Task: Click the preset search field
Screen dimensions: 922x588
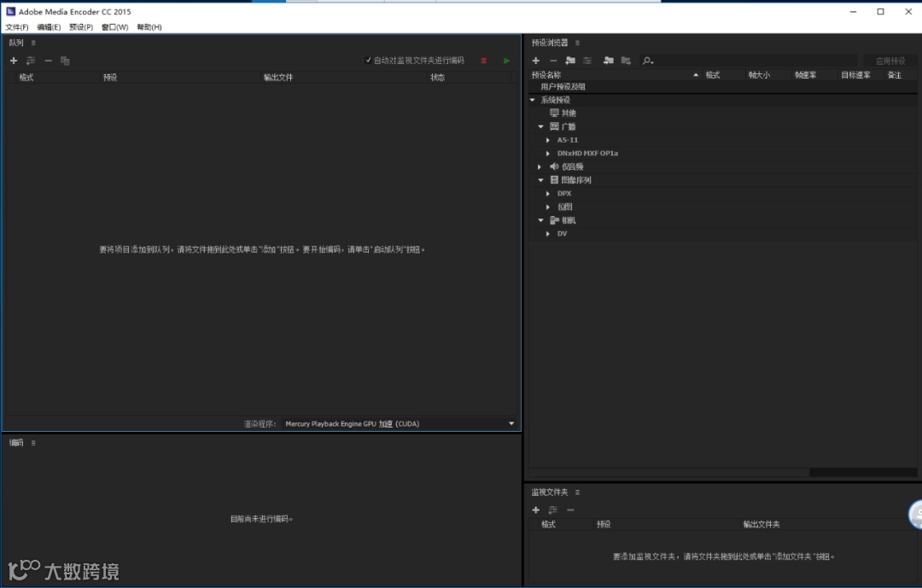Action: click(748, 61)
